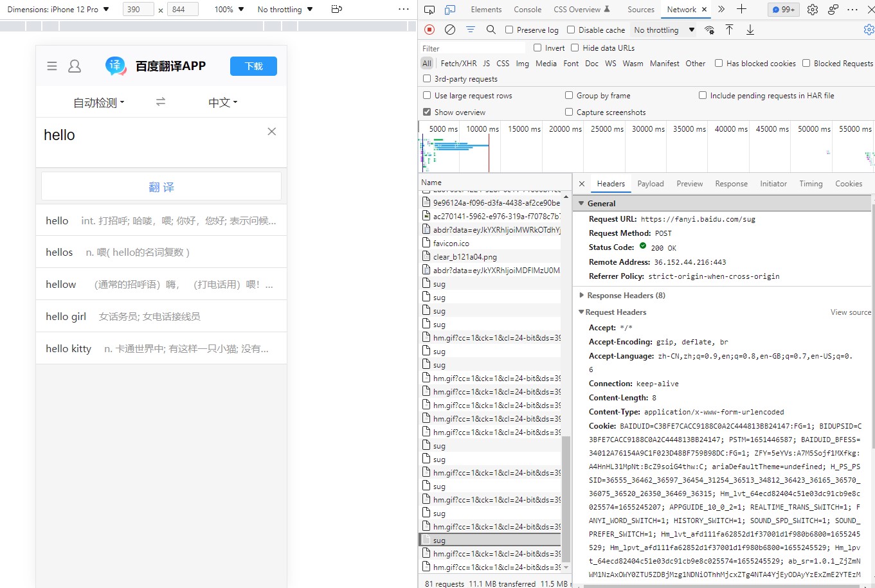The width and height of the screenshot is (875, 588).
Task: Open target language 中文 dropdown
Action: click(x=222, y=102)
